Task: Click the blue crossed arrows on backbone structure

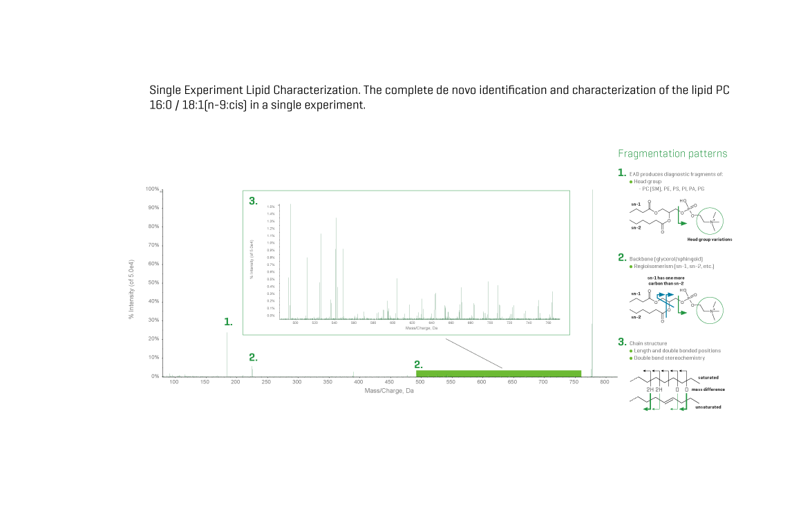Action: coord(666,297)
